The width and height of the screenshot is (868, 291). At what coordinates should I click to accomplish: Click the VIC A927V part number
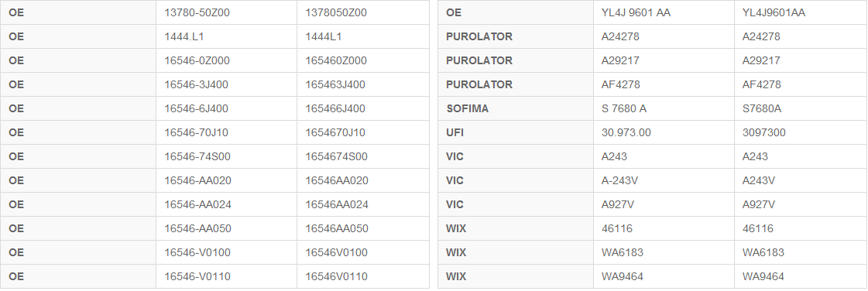click(618, 204)
